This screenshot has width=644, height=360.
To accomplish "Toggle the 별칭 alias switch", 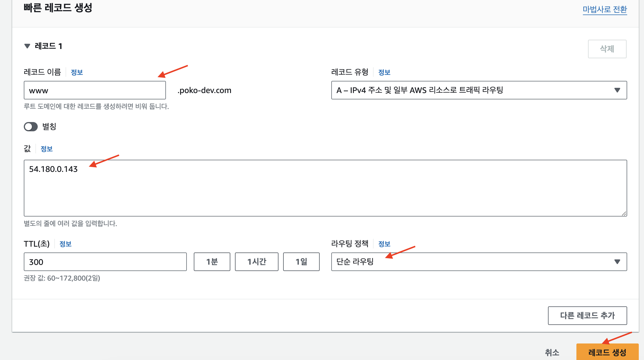I will coord(31,127).
